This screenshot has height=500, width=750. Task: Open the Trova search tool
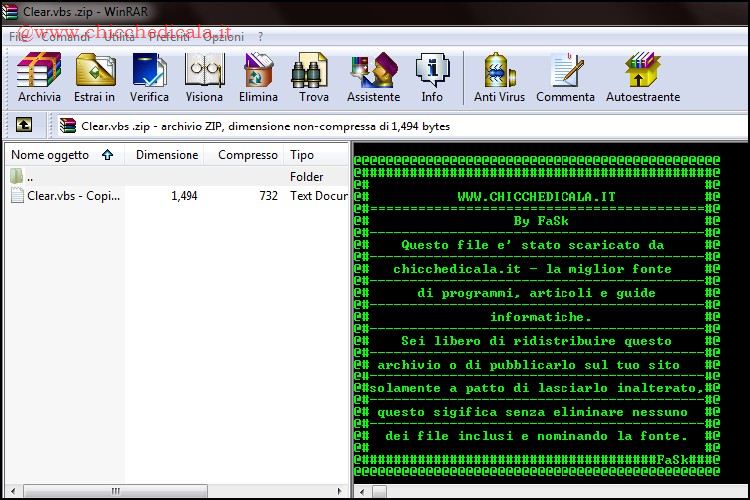pyautogui.click(x=313, y=77)
